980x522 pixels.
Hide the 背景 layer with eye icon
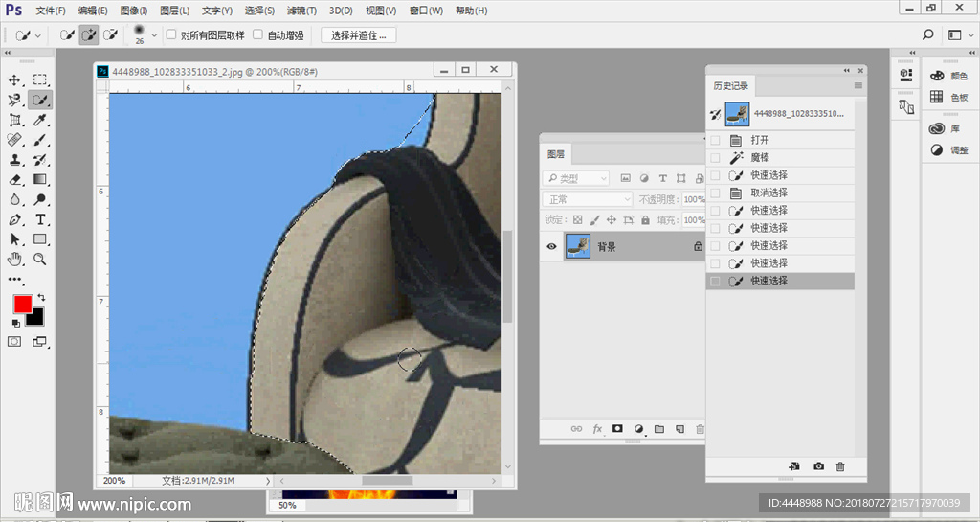pos(551,246)
